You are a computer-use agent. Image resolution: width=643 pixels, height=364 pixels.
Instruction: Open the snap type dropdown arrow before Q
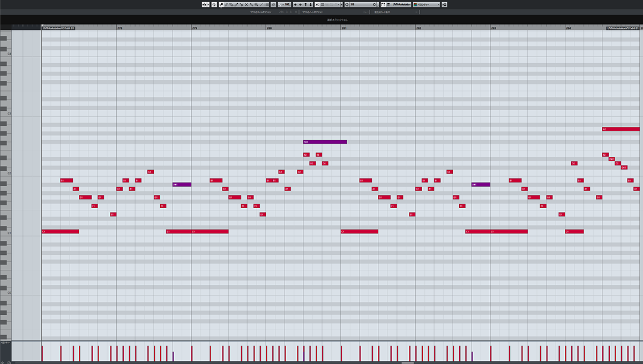coord(341,4)
